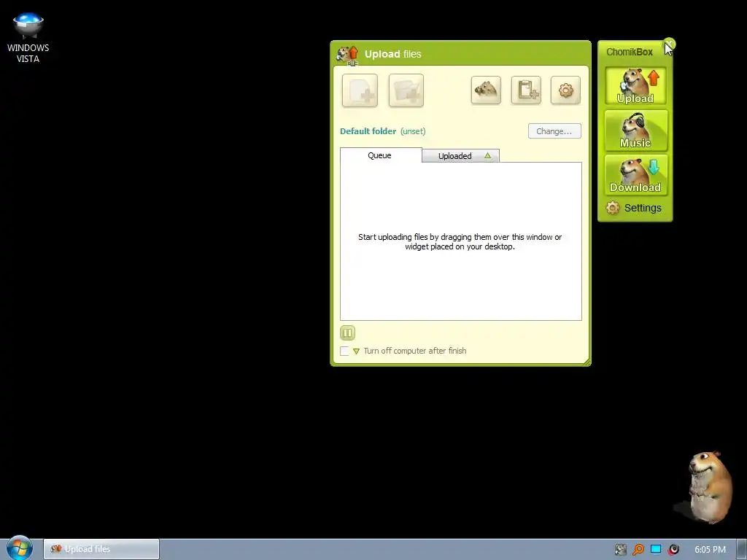Close the ChomikBox widget
This screenshot has width=747, height=560.
[x=670, y=44]
